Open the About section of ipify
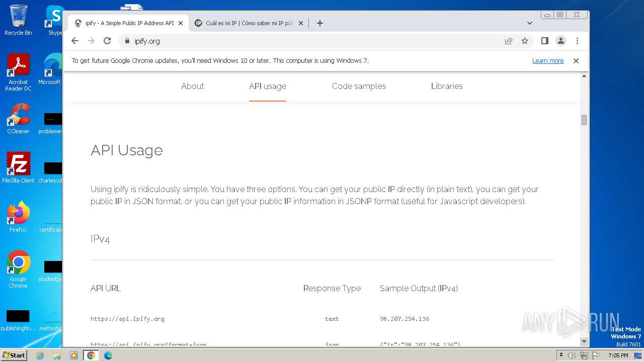The width and height of the screenshot is (644, 362). click(192, 86)
